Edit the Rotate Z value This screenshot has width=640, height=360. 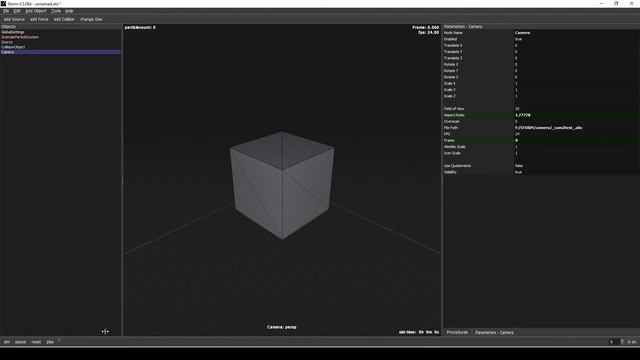pyautogui.click(x=577, y=77)
